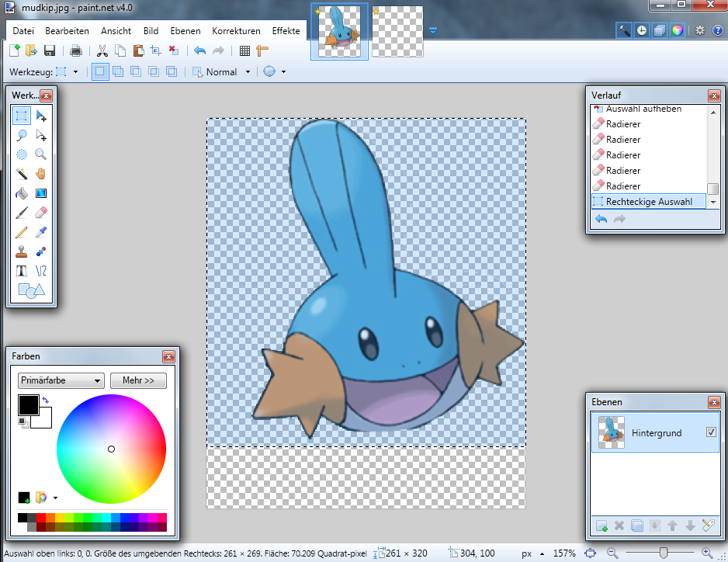Image resolution: width=728 pixels, height=562 pixels.
Task: Open the Normal selection mode dropdown
Action: pyautogui.click(x=248, y=71)
